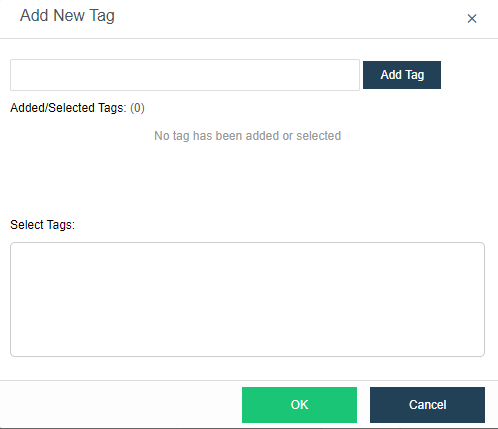Click the empty existing-tags selection area

pyautogui.click(x=247, y=299)
